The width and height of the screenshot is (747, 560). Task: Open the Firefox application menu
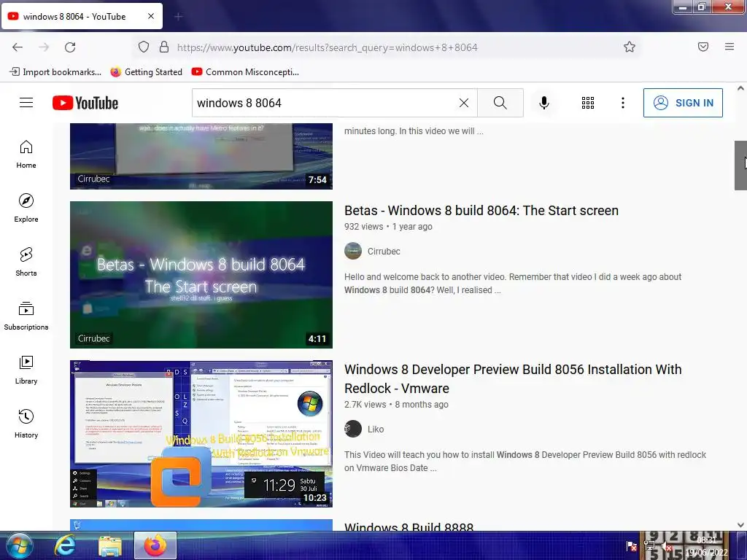pos(729,47)
